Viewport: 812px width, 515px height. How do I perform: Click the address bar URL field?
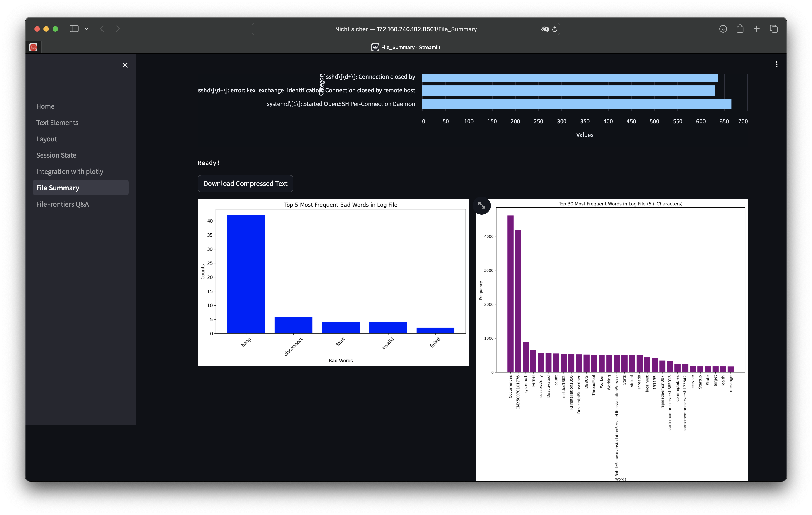[x=405, y=29]
